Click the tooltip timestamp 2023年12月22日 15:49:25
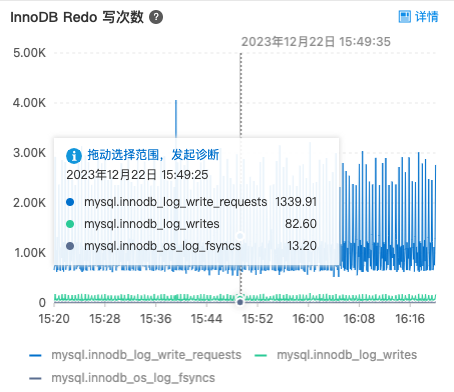Image resolution: width=454 pixels, height=392 pixels. tap(137, 175)
